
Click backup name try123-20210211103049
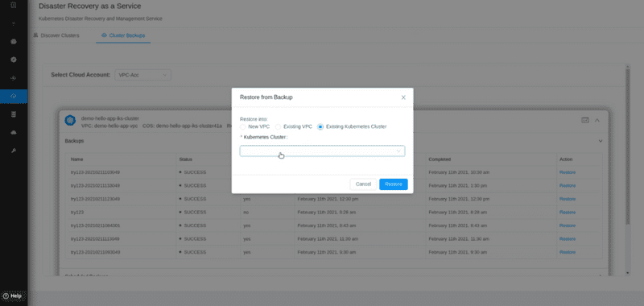click(95, 172)
